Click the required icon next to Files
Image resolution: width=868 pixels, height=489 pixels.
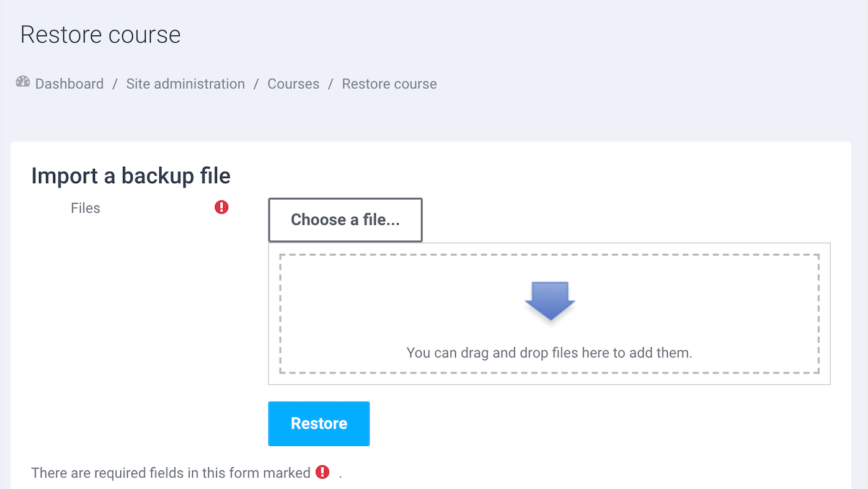coord(221,207)
